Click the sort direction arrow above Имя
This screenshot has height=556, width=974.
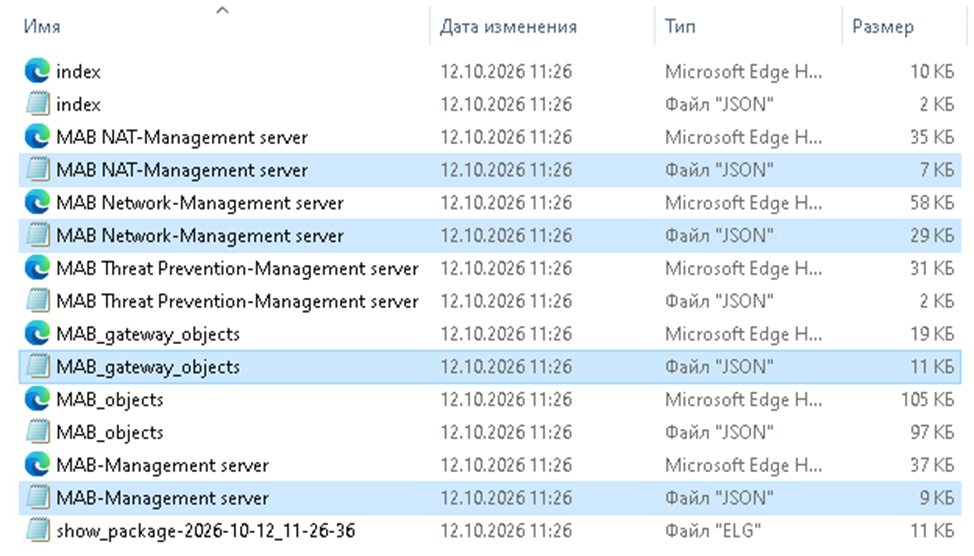point(222,10)
